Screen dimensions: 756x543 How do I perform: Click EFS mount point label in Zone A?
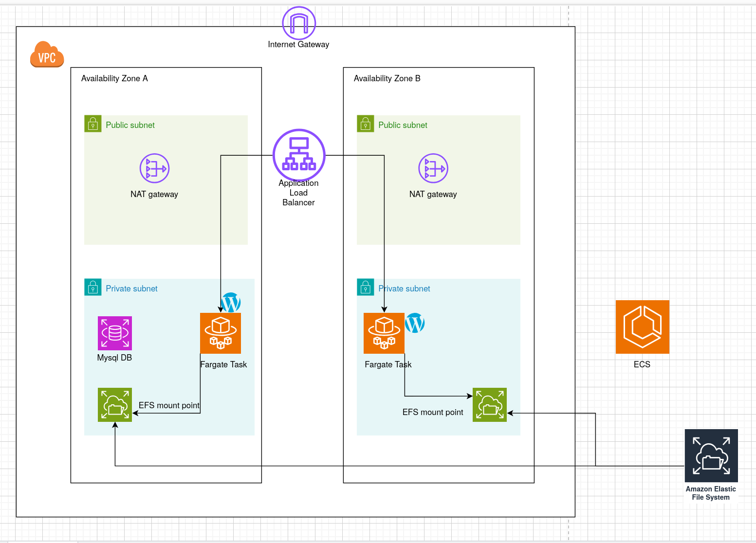coord(169,405)
